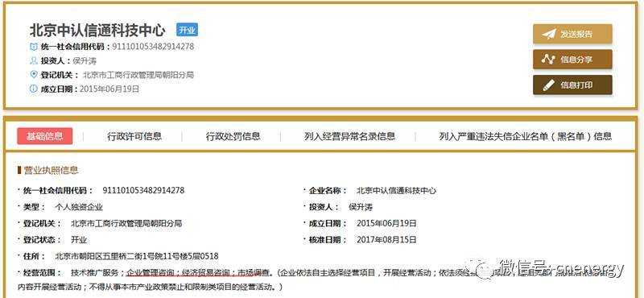Viewport: 644px width, 298px height.
Task: Open the 列入严重违法失信企业名单 tab
Action: click(x=526, y=136)
